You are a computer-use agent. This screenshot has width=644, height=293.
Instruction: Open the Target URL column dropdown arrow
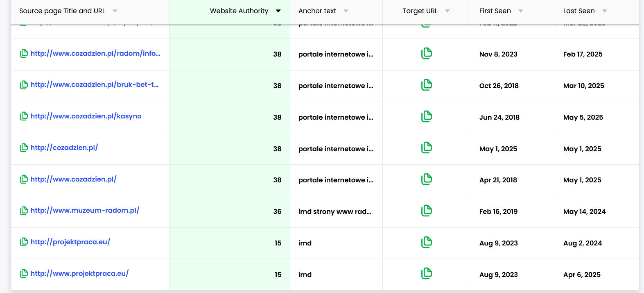447,11
